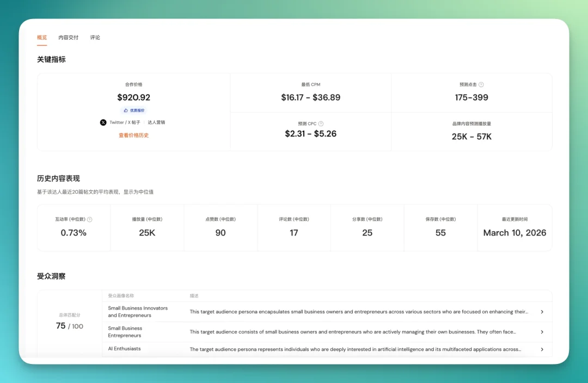Expand the AI Enthusiasts row chevron
The image size is (588, 383).
(x=542, y=349)
